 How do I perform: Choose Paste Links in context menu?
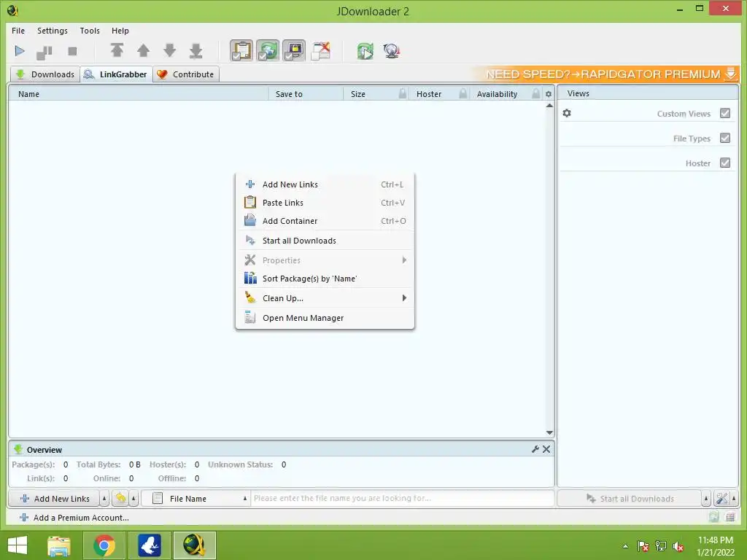tap(325, 203)
